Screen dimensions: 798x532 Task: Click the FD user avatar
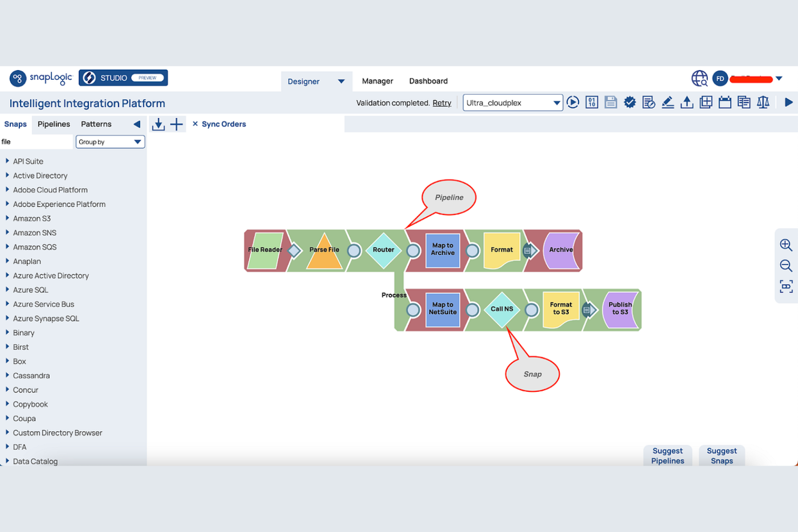(720, 79)
